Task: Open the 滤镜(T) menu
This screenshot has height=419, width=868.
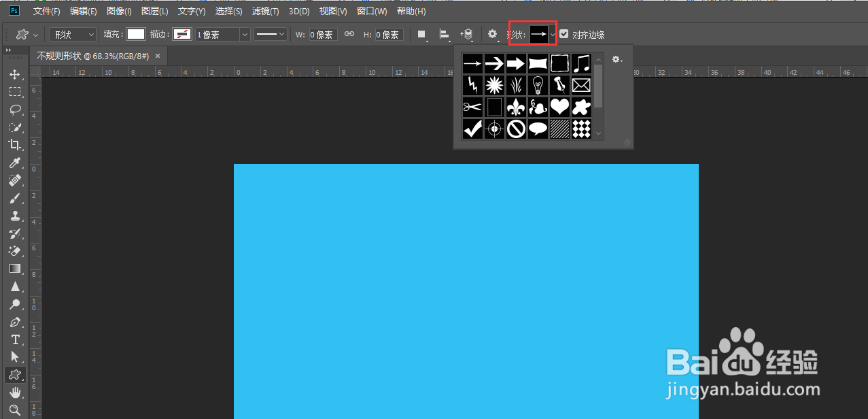Action: coord(266,11)
